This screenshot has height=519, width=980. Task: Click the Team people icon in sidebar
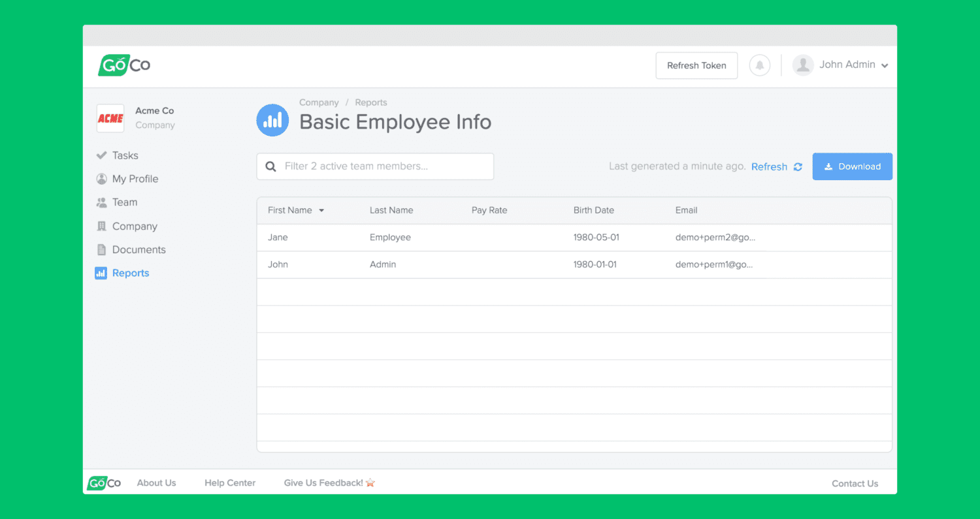coord(101,202)
